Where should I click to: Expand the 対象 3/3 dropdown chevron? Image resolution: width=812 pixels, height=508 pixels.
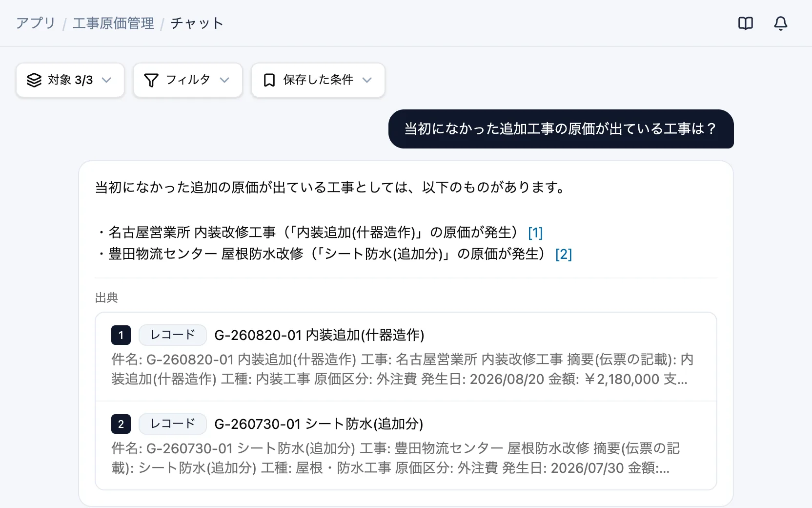tap(106, 80)
